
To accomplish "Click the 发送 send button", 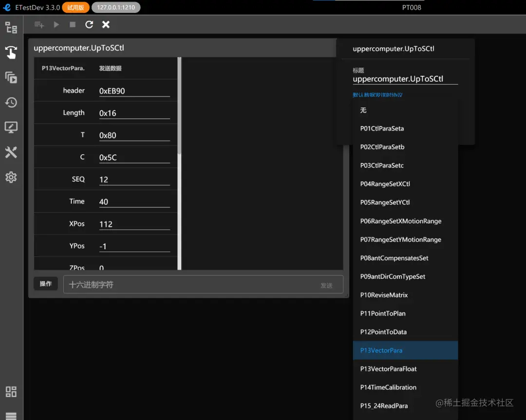I will (326, 285).
